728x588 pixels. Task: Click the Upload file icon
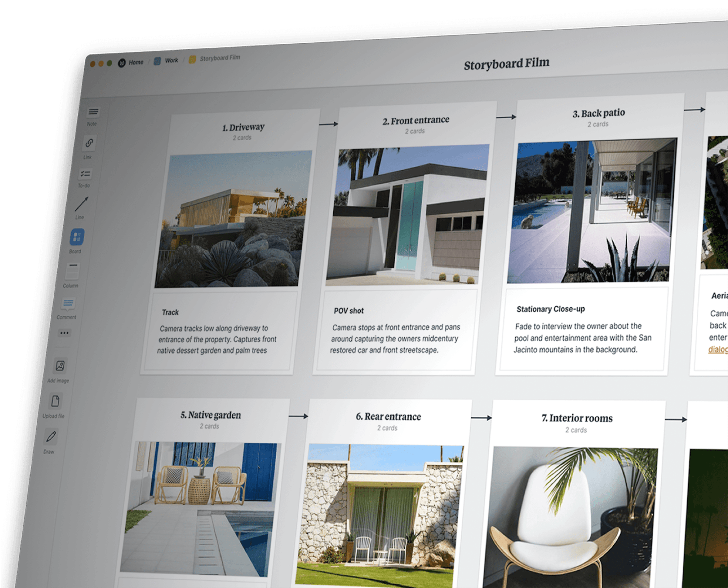[55, 401]
